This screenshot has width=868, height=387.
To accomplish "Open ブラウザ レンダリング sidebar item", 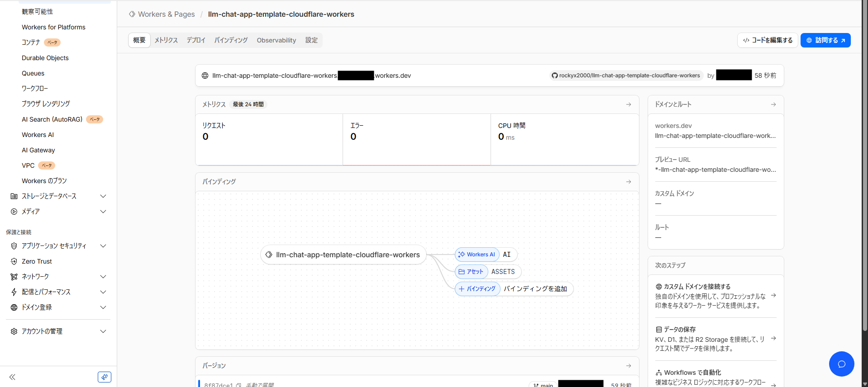I will point(46,104).
